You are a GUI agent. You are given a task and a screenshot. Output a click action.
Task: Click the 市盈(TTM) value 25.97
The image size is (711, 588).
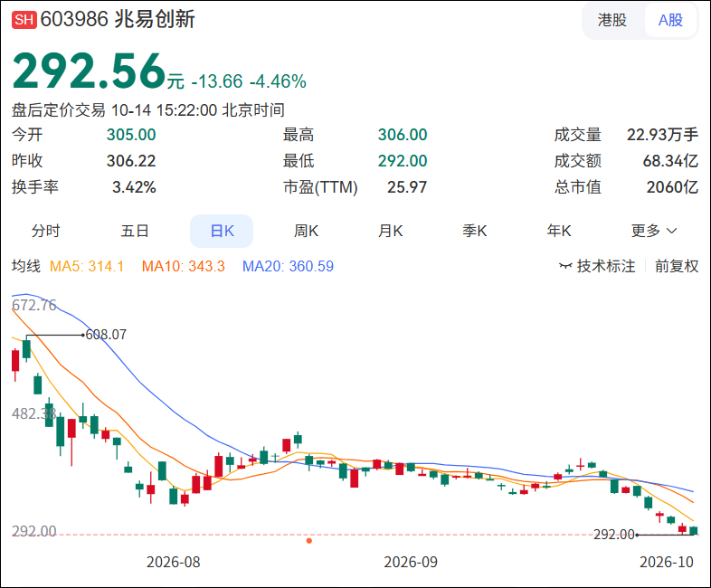click(x=407, y=187)
